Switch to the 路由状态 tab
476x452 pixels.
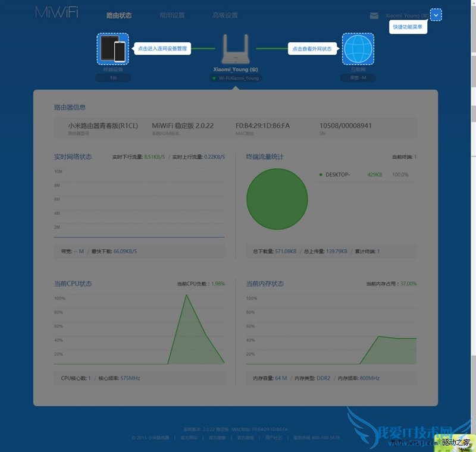click(119, 15)
